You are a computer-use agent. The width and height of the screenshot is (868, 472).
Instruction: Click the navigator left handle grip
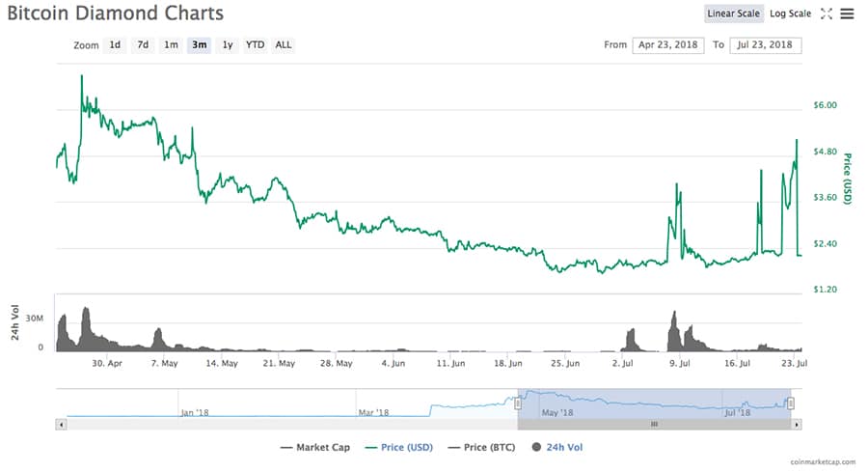(518, 403)
